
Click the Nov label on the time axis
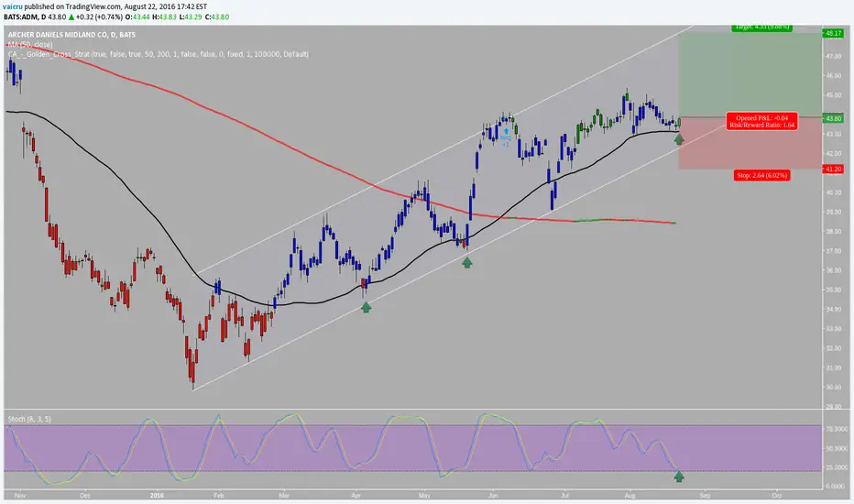(x=20, y=496)
